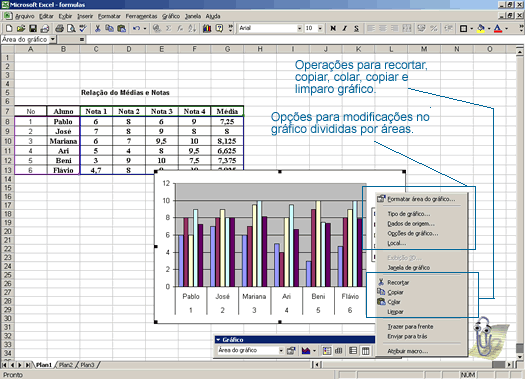Toggle Italic (I) formatting
Image resolution: width=525 pixels, height=379 pixels.
pos(345,28)
